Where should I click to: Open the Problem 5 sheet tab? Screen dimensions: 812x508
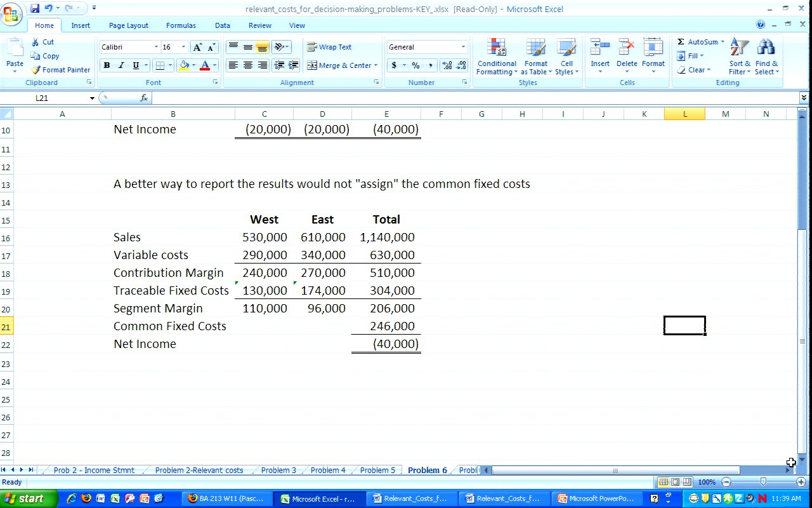(377, 471)
